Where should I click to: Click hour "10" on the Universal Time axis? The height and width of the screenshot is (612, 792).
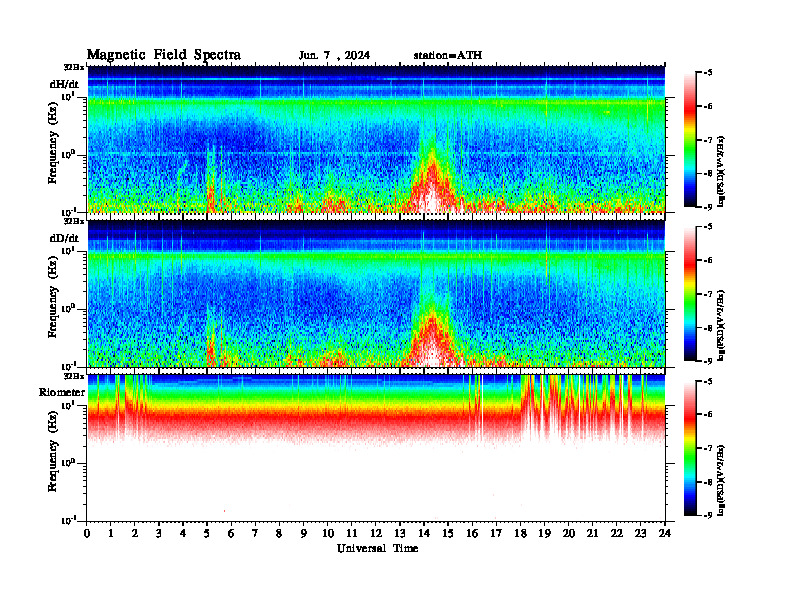(328, 534)
